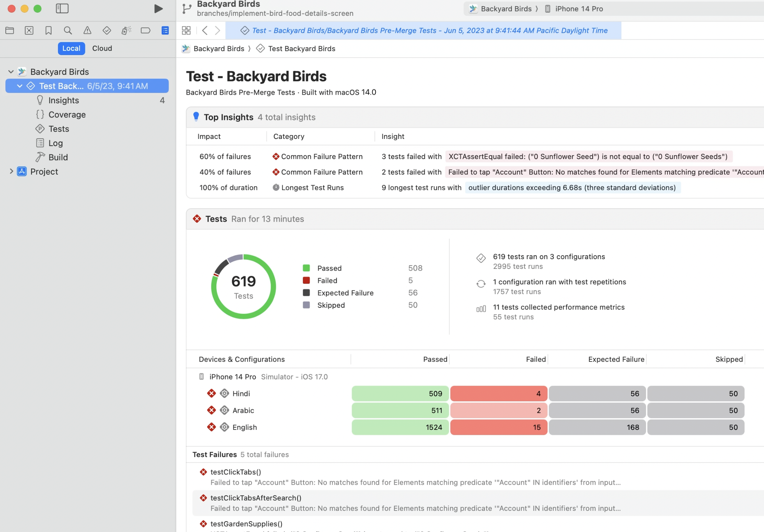
Task: Toggle the navigator sidebar visibility
Action: (62, 8)
